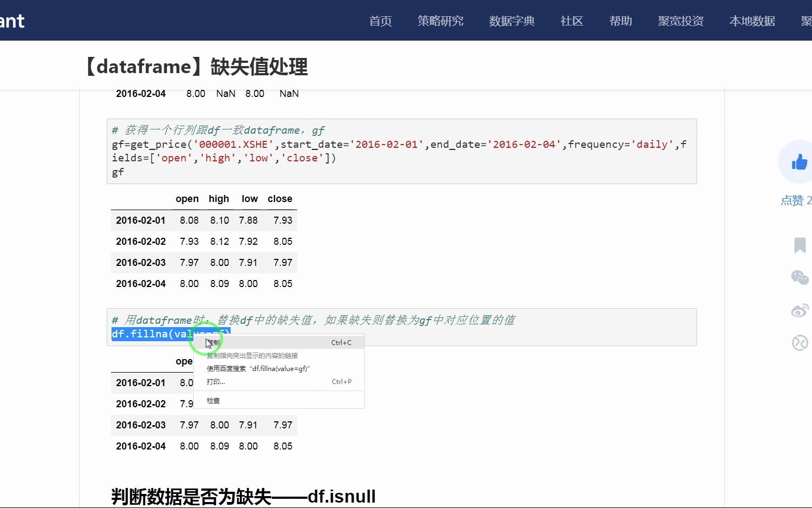The height and width of the screenshot is (508, 812).
Task: Choose 打印... in the context menu
Action: 279,382
